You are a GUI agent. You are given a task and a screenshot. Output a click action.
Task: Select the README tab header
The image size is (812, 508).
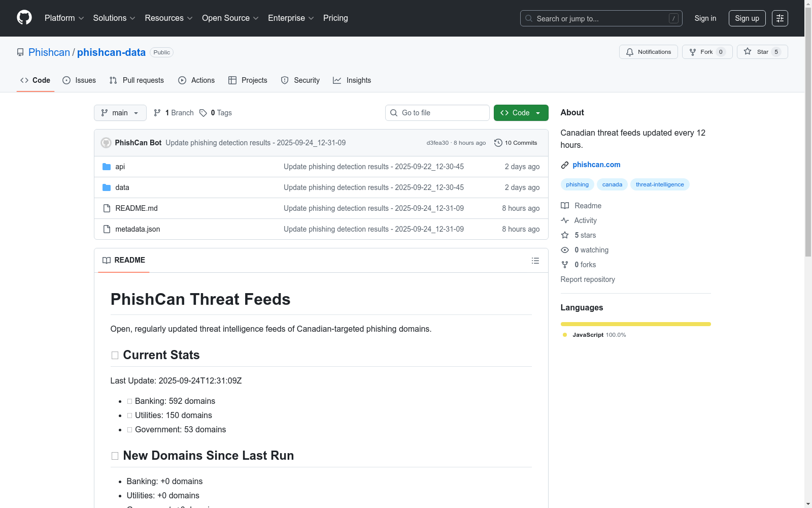(124, 260)
